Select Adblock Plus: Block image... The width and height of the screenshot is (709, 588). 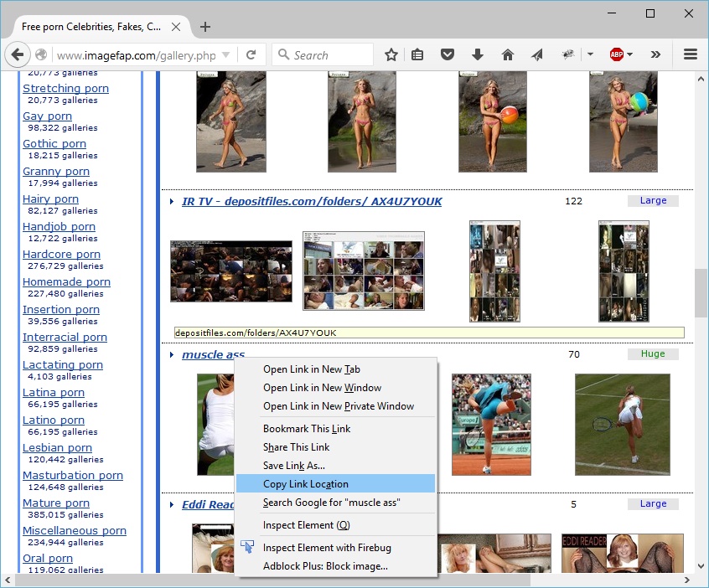pyautogui.click(x=335, y=567)
